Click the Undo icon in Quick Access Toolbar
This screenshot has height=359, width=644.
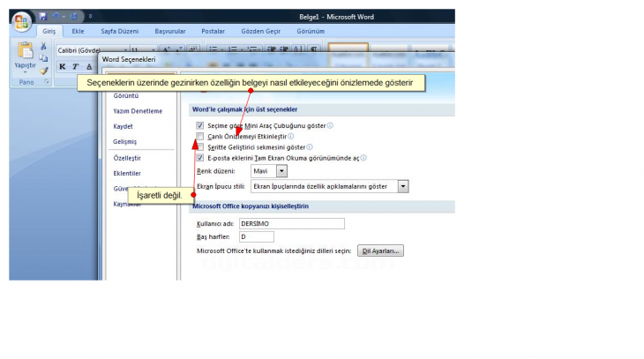pos(55,17)
